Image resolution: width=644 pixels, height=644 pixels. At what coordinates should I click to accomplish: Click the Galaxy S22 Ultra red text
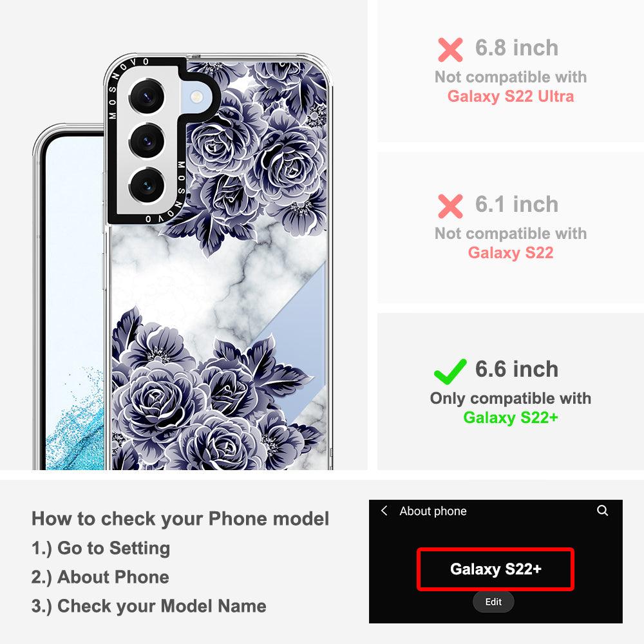click(511, 96)
